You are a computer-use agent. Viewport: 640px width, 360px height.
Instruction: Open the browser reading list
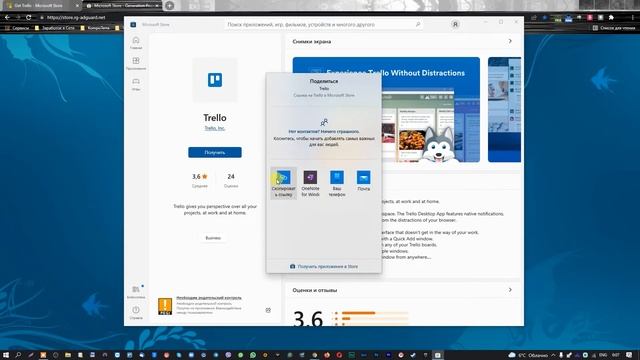(x=613, y=28)
